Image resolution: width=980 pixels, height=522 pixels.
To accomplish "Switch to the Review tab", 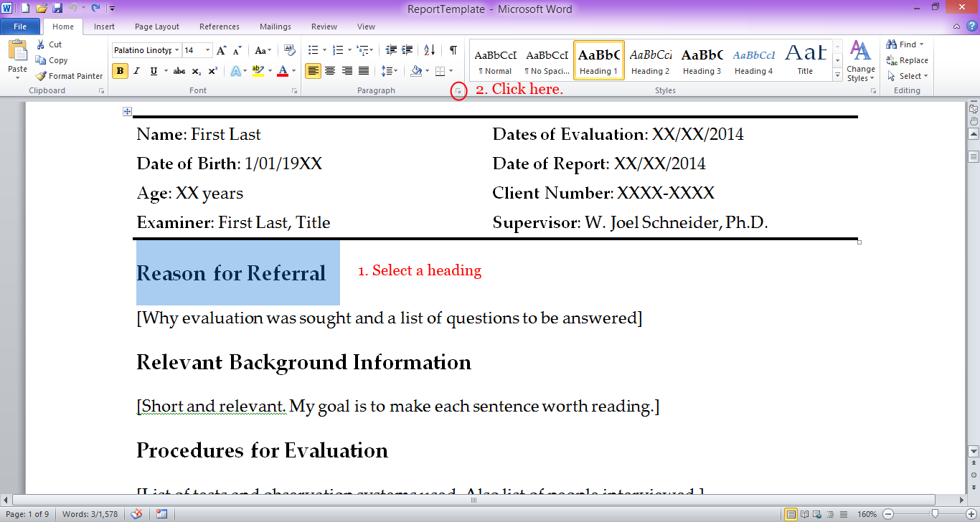I will [x=324, y=27].
